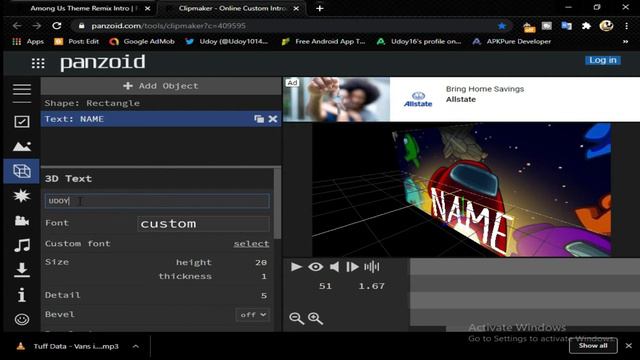Image resolution: width=640 pixels, height=360 pixels.
Task: Select the Text: NAME object row
Action: 161,119
